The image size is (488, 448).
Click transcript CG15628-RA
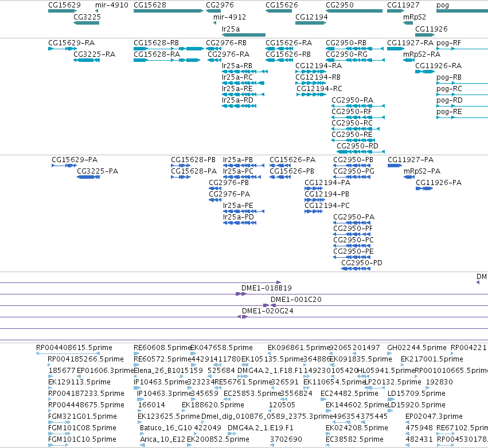pyautogui.click(x=157, y=54)
